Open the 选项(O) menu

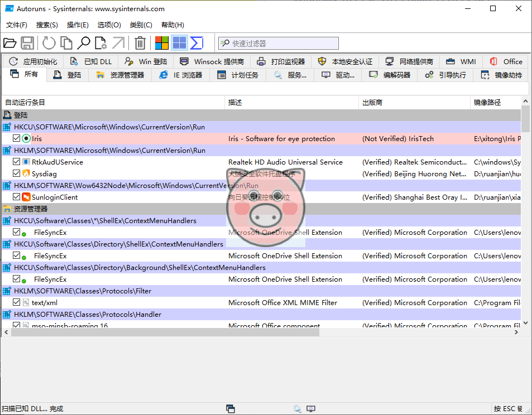109,25
